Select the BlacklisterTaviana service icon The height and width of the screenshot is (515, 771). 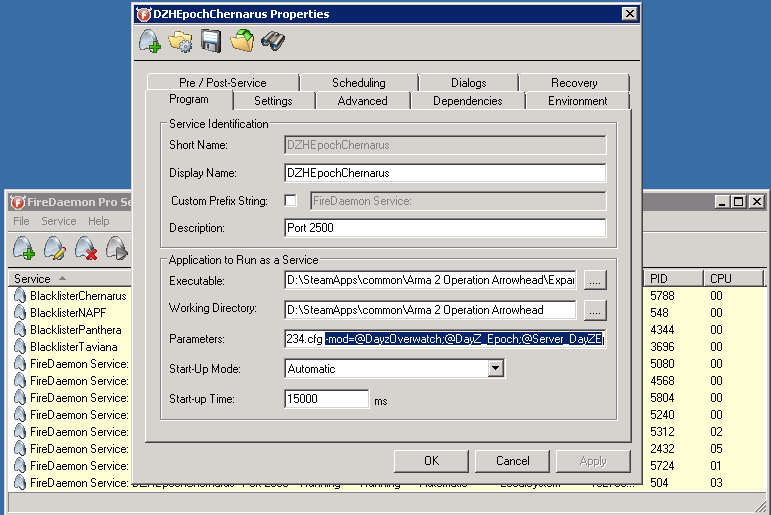coord(20,347)
